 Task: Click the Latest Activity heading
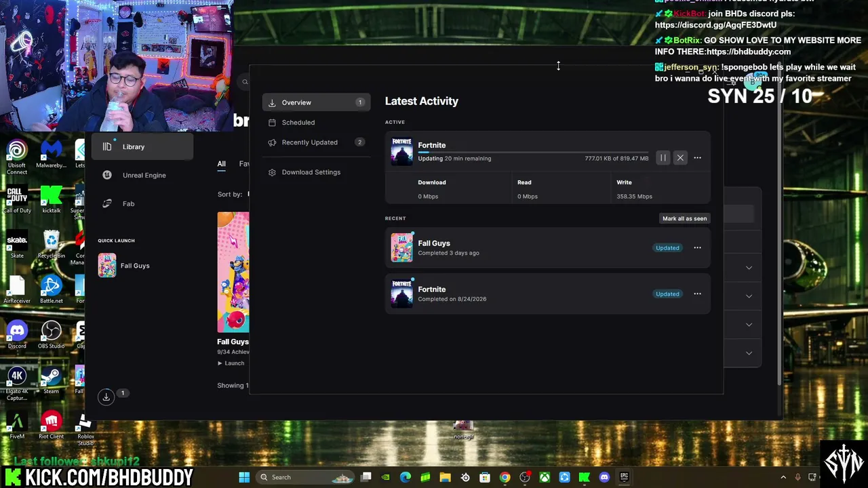[422, 101]
